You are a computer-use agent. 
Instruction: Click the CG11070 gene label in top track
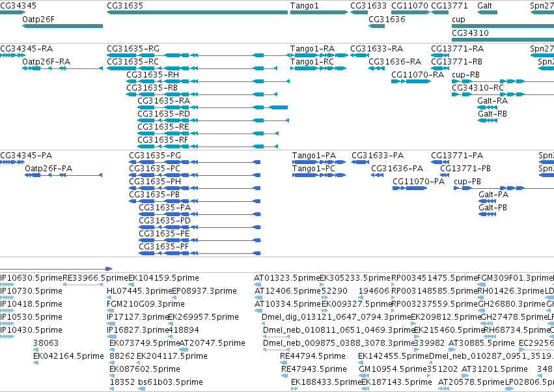pos(409,6)
